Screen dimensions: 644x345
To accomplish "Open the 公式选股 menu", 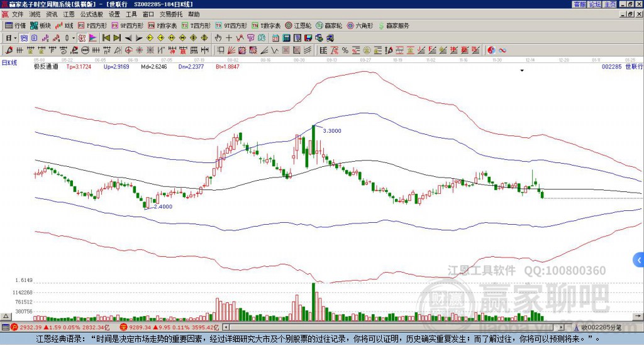I will [x=92, y=14].
